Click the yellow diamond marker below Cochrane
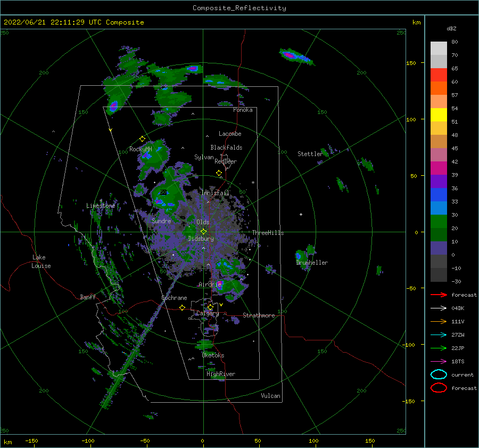This screenshot has height=448, width=479. click(183, 307)
